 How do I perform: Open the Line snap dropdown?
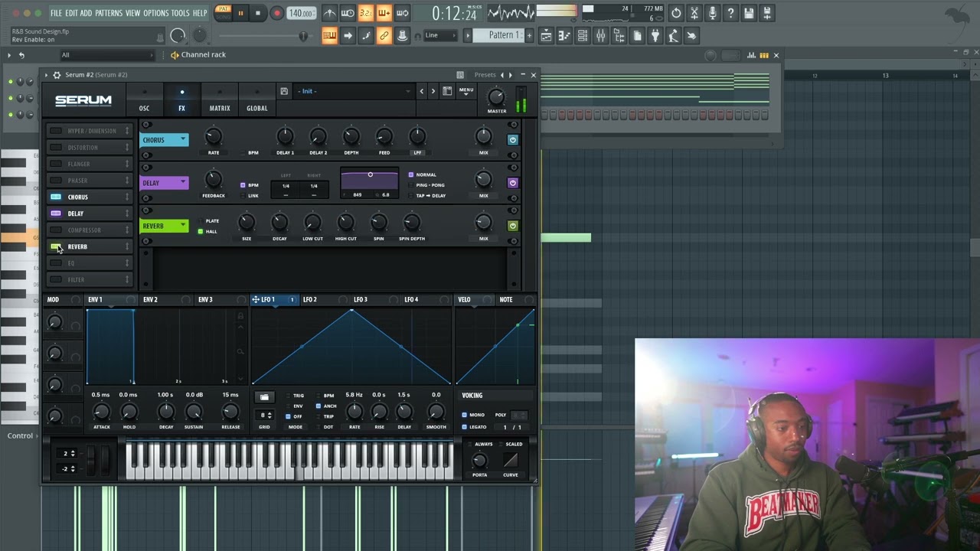(x=439, y=35)
